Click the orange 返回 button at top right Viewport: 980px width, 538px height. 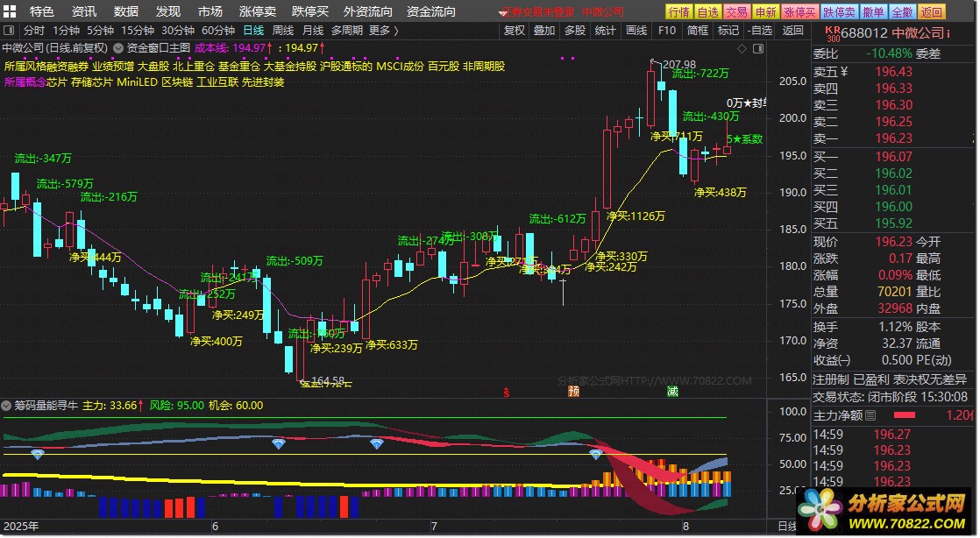[x=932, y=12]
